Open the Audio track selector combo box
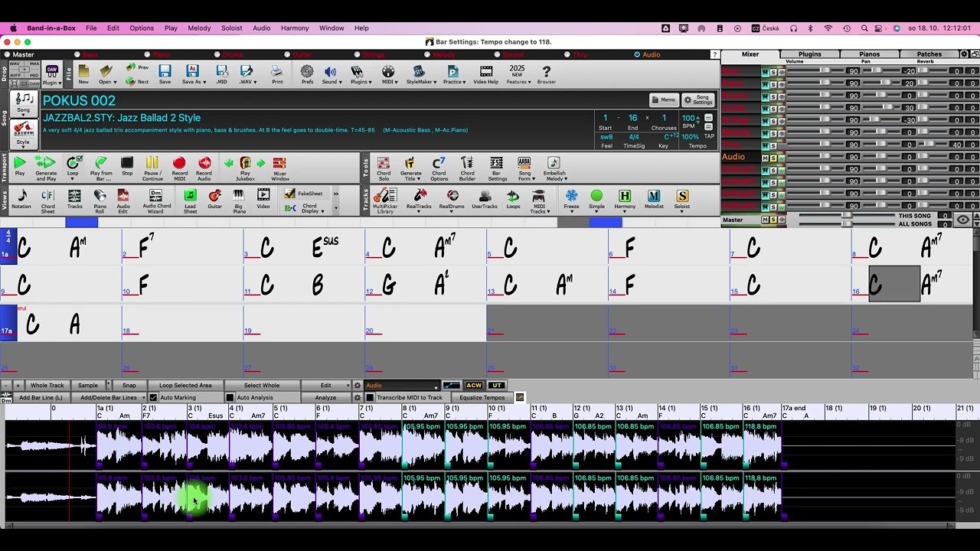Image resolution: width=980 pixels, height=551 pixels. click(402, 386)
